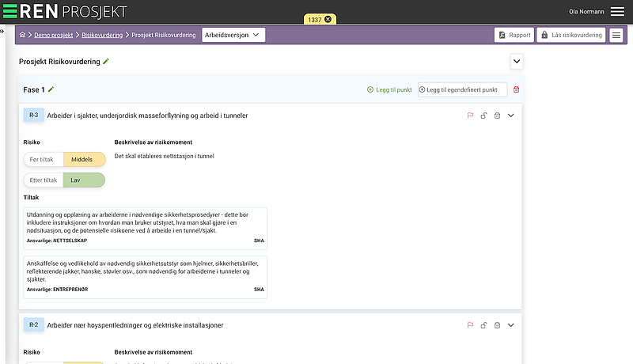The width and height of the screenshot is (633, 364).
Task: Edit the Fase 1 name pencil
Action: (51, 89)
